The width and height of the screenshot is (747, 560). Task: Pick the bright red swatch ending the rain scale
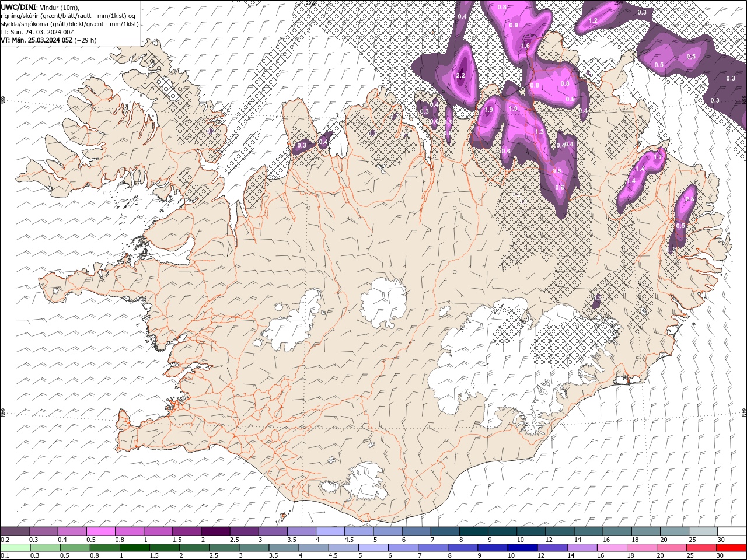pos(731,547)
